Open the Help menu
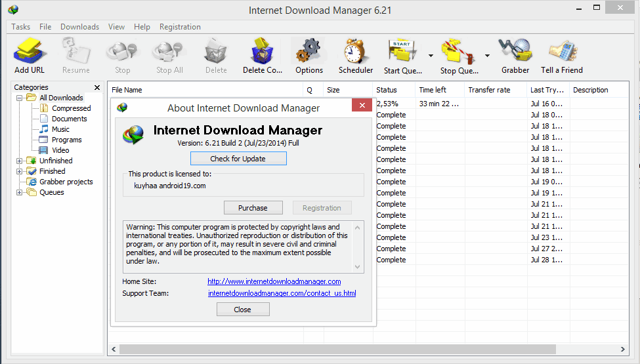This screenshot has width=640, height=364. pyautogui.click(x=142, y=27)
